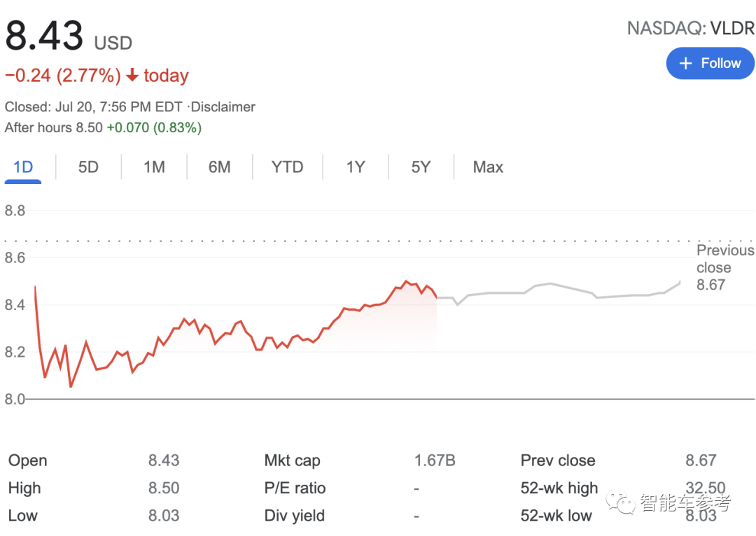The width and height of the screenshot is (756, 536).
Task: Select the 5Y timeframe tab
Action: 420,167
